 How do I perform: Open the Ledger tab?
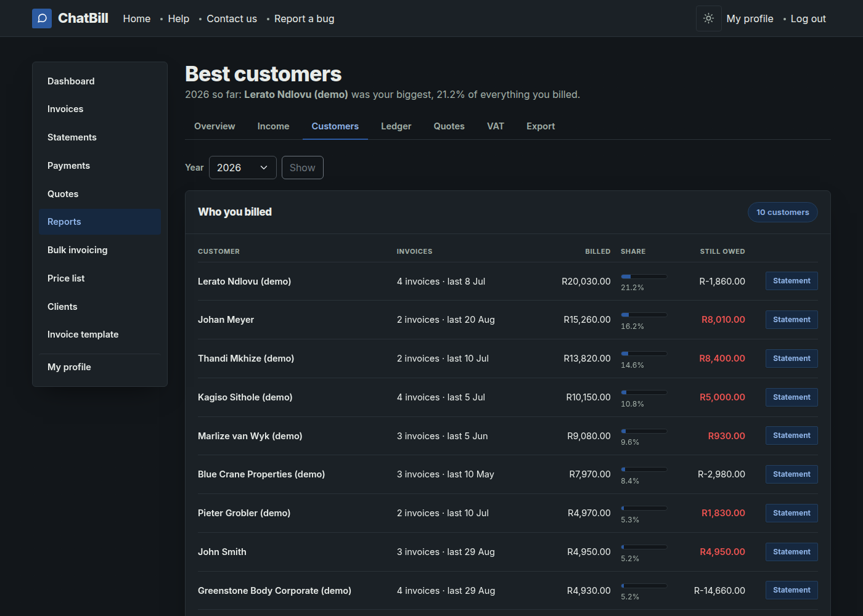396,126
